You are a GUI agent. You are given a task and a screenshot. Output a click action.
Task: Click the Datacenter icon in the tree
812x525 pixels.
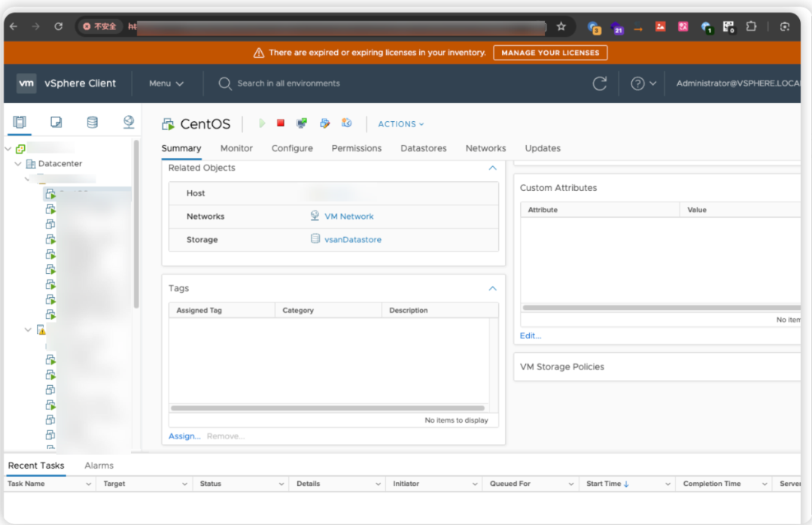31,164
